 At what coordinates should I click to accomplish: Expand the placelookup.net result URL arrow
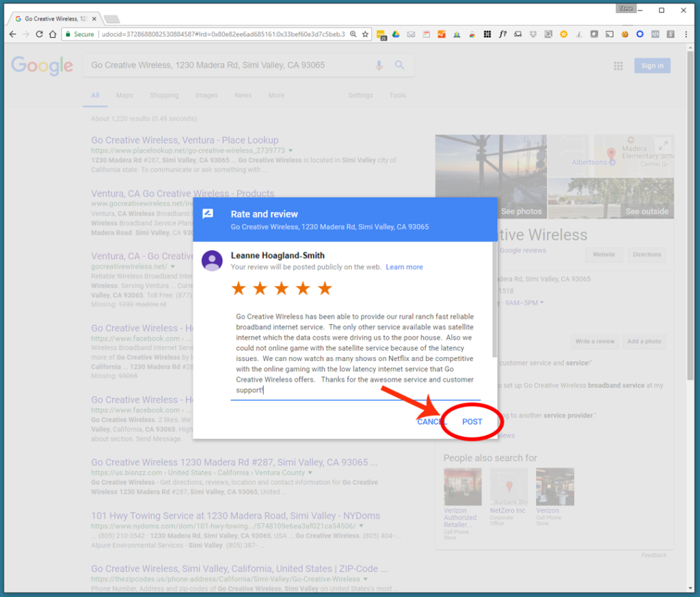point(290,150)
